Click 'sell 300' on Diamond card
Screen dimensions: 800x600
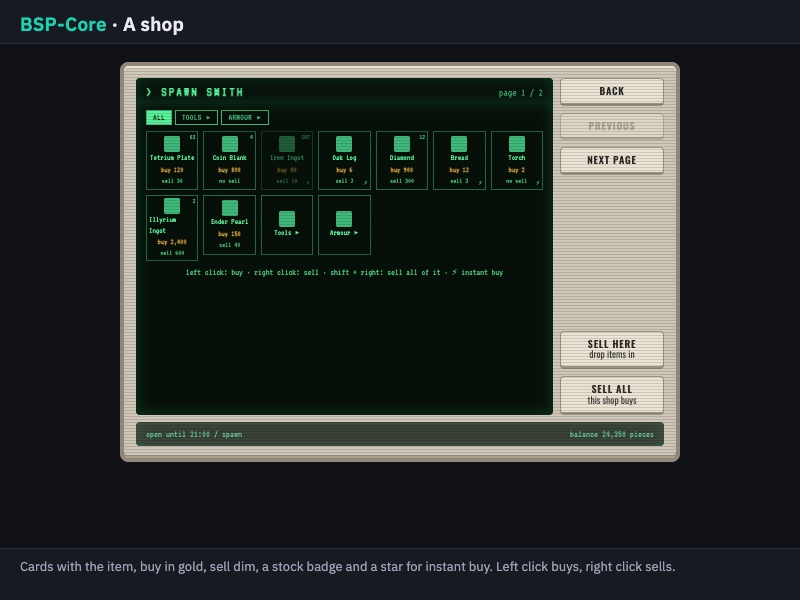point(402,181)
